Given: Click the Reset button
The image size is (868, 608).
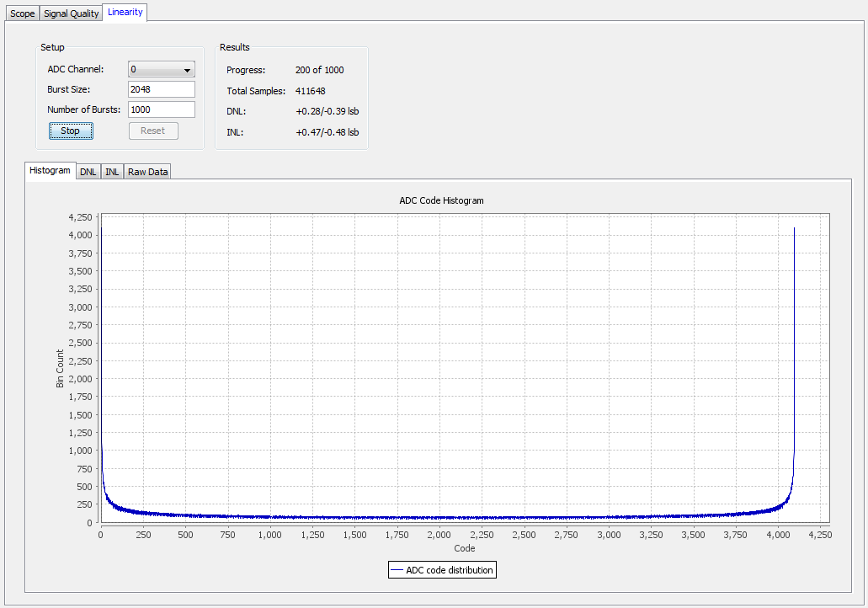Looking at the screenshot, I should (153, 131).
